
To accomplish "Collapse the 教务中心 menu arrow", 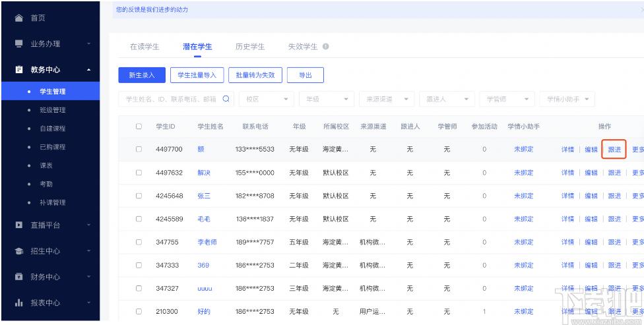I will point(89,70).
